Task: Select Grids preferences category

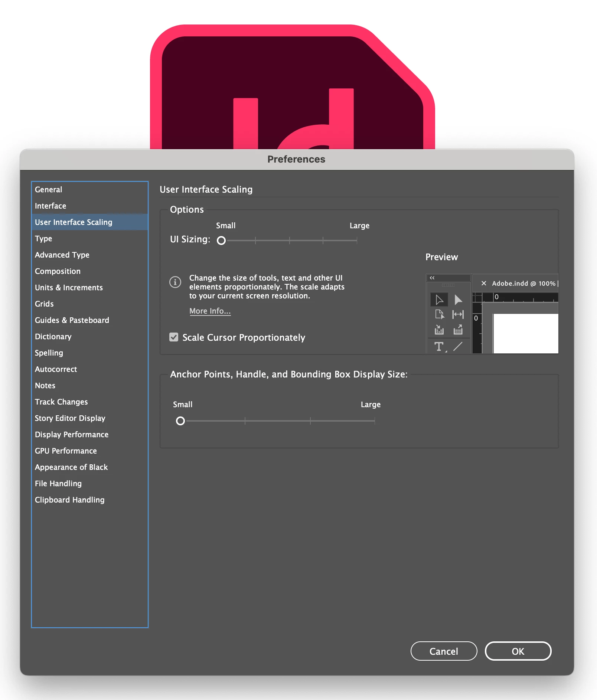Action: tap(90, 304)
